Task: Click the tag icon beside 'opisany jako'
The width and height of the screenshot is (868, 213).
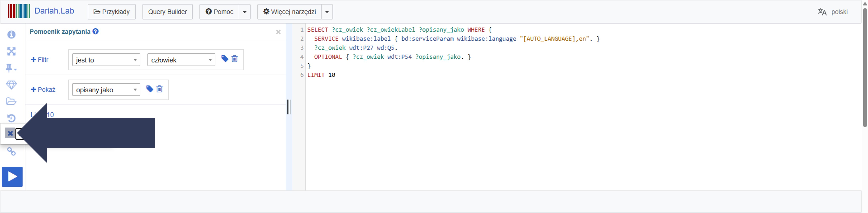Action: [x=150, y=89]
